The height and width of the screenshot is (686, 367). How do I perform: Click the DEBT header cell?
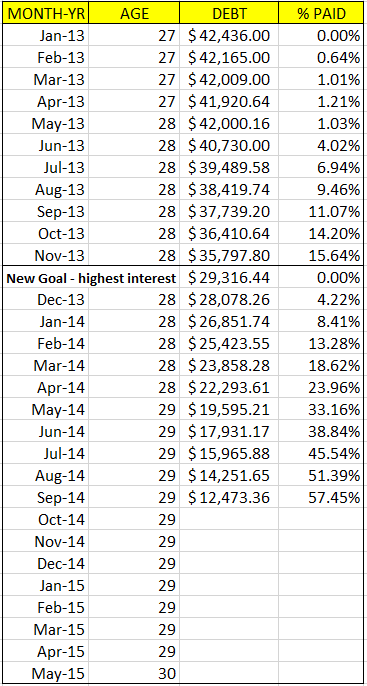click(x=229, y=13)
